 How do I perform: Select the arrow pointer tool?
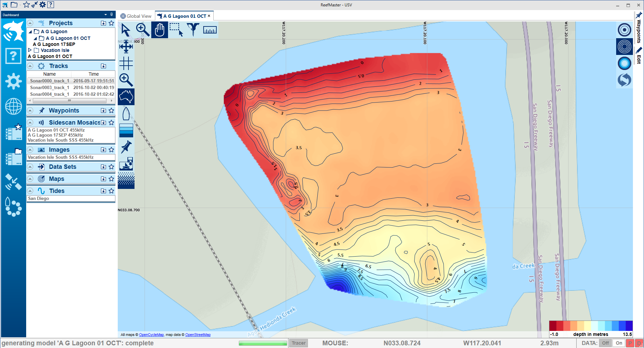coord(126,30)
